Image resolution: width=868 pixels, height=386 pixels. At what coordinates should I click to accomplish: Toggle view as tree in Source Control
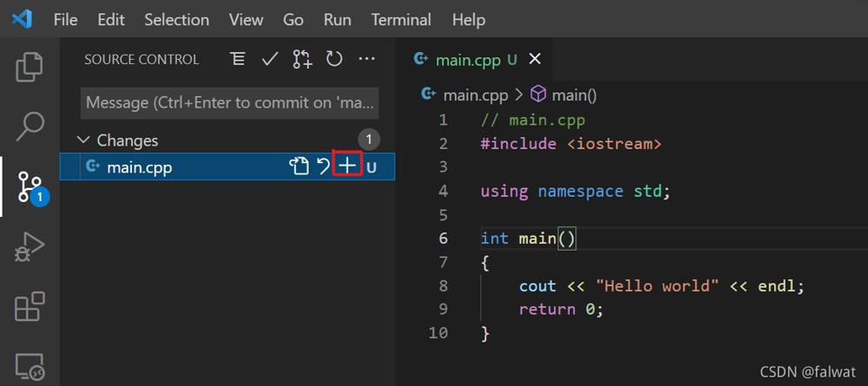[x=238, y=59]
